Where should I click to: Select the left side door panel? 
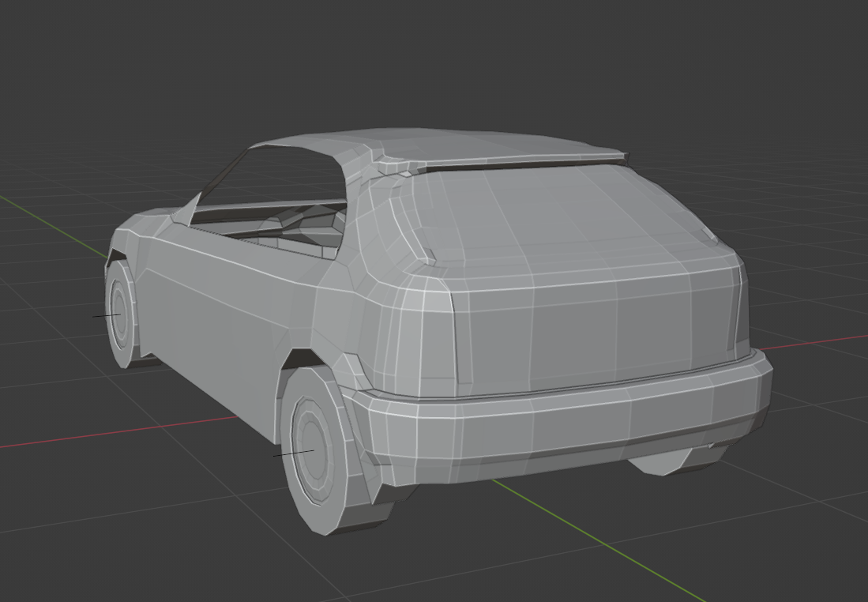pos(221,316)
